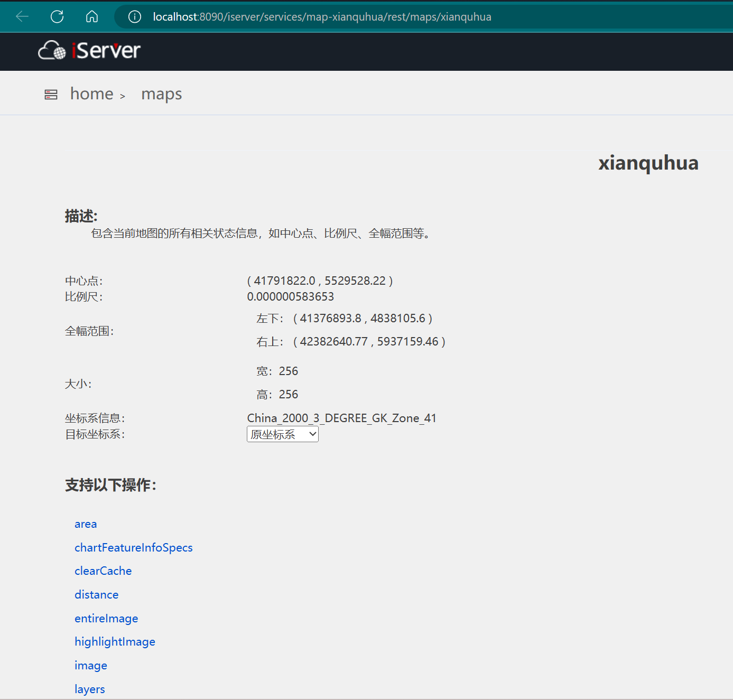Open the image operation link
733x700 pixels.
point(91,666)
